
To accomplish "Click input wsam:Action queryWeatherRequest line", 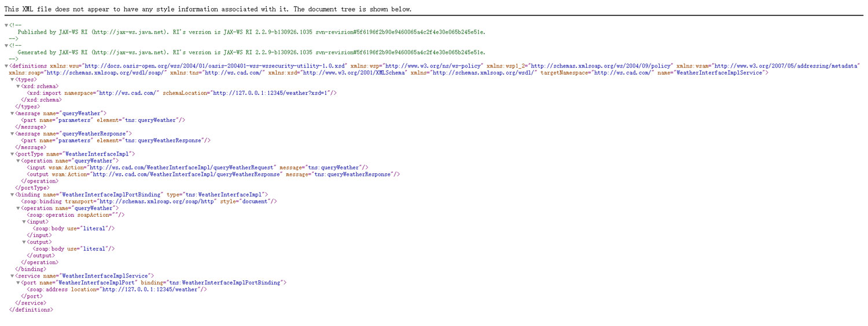I will pyautogui.click(x=197, y=168).
